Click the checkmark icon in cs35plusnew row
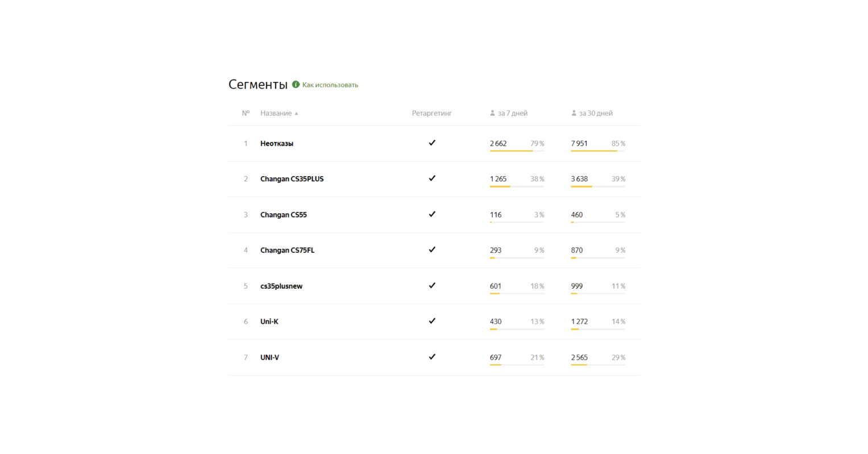868x454 pixels. (x=432, y=286)
